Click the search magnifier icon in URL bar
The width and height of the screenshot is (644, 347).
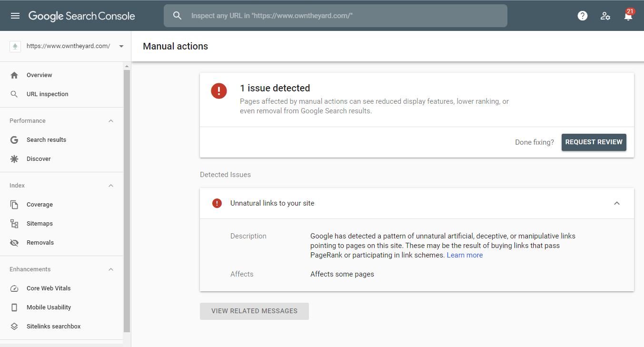point(178,16)
